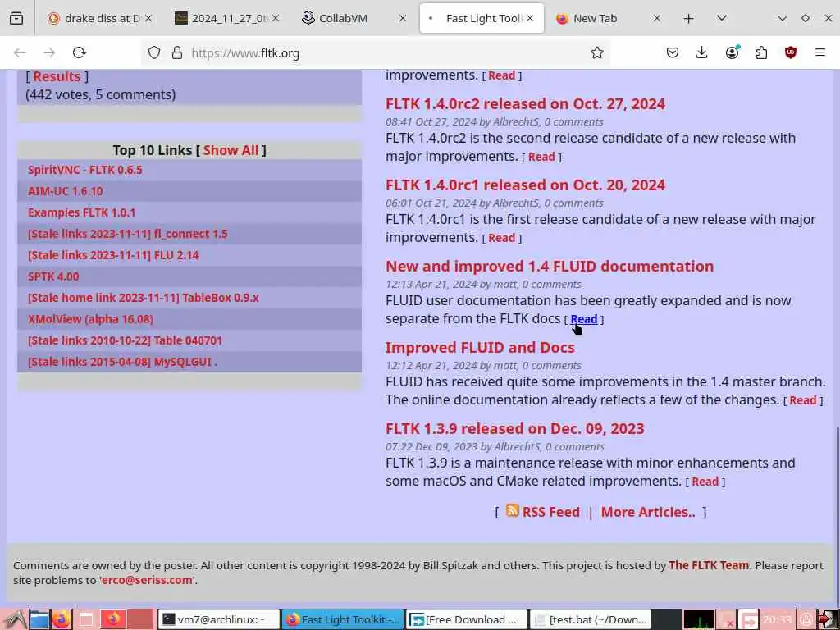The width and height of the screenshot is (840, 630).
Task: Open the Firefox account icon
Action: tap(732, 52)
